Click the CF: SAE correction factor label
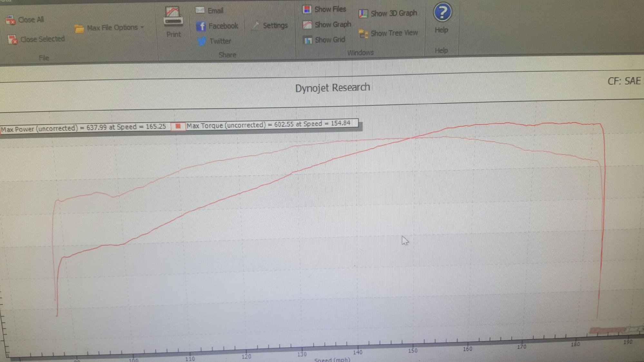 pos(624,81)
